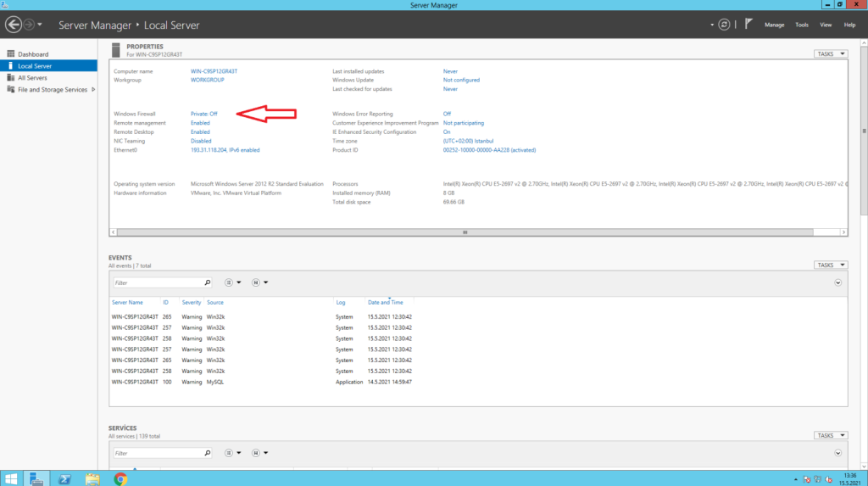
Task: Open File Explorer from the taskbar
Action: click(x=92, y=479)
